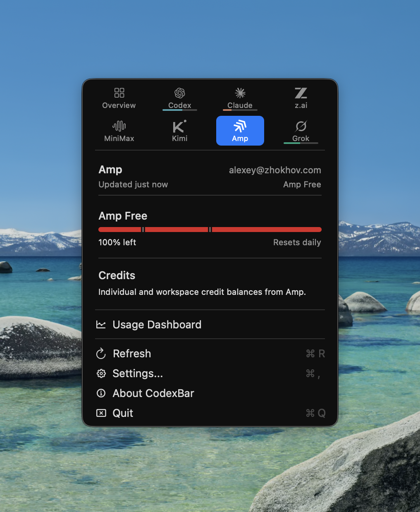Open the Settings... menu item

point(210,373)
